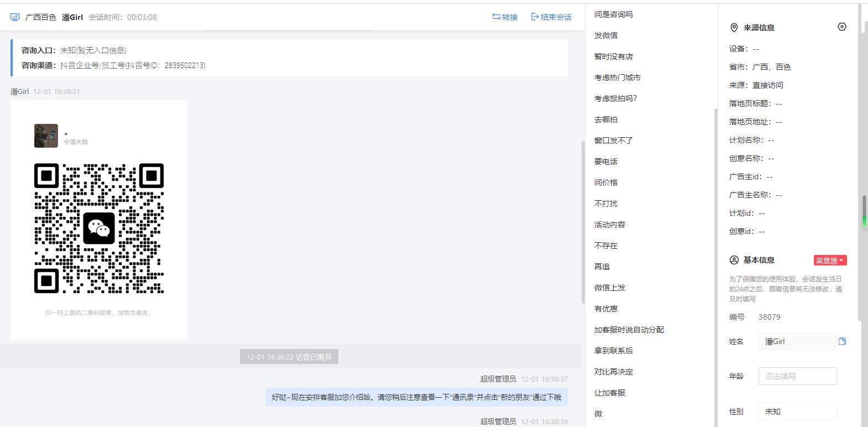Click the 转接 transfer button

[x=505, y=17]
